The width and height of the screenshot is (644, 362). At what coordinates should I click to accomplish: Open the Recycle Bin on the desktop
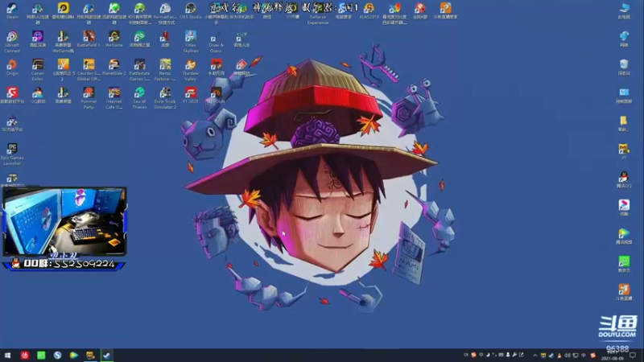[x=624, y=68]
